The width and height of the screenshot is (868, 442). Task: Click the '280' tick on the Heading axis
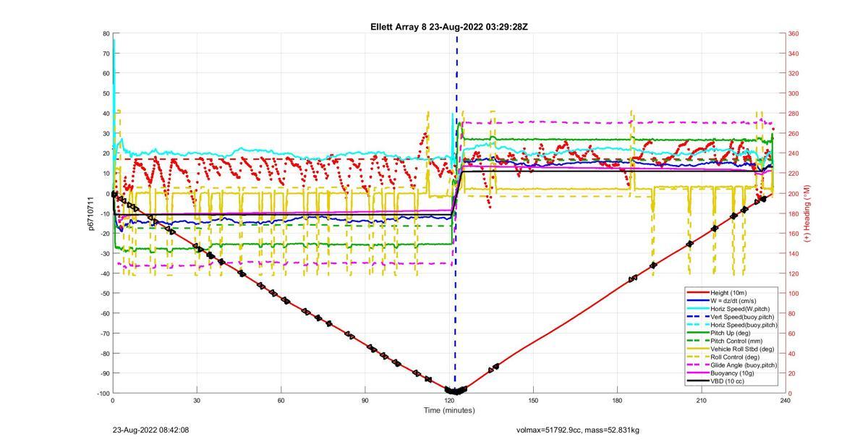793,114
